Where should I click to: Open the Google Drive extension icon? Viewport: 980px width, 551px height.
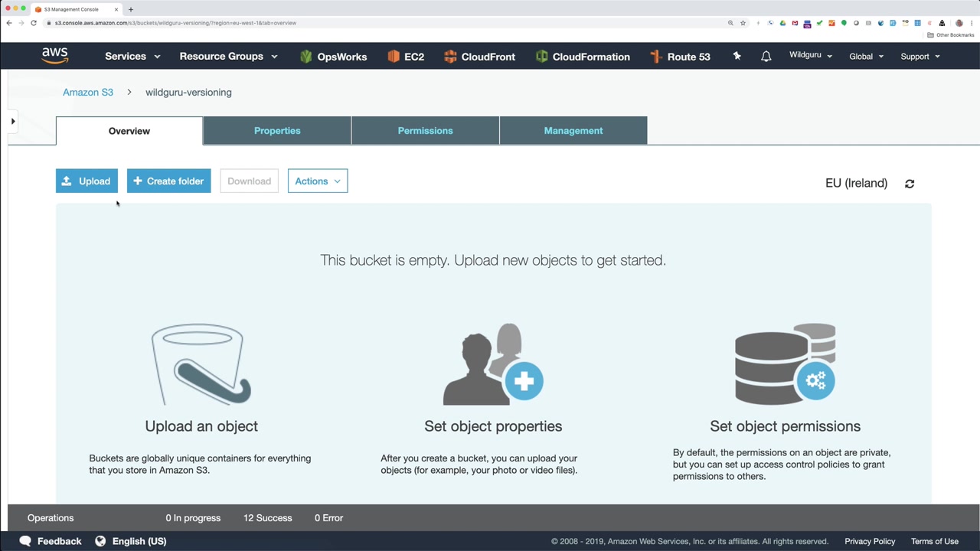(x=782, y=23)
